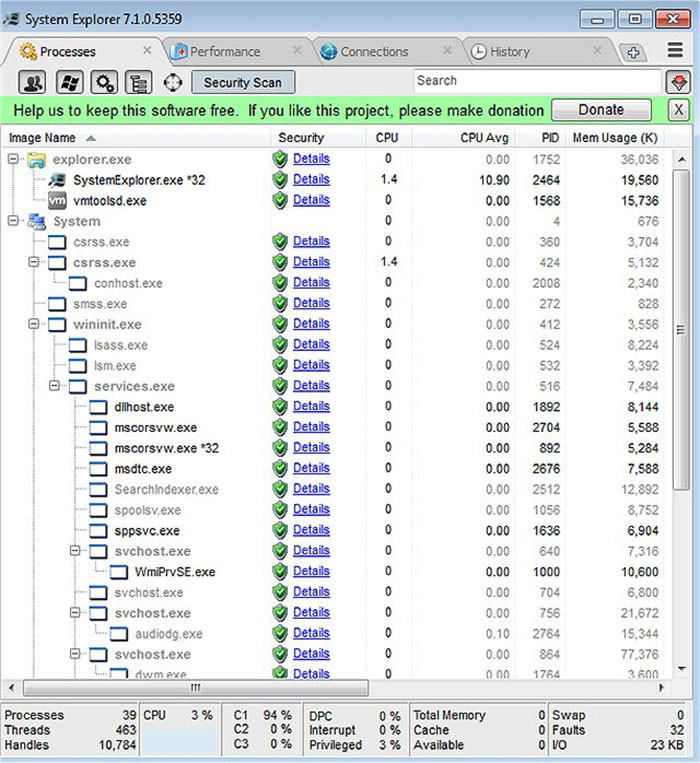Collapse the services.exe tree node
Image resolution: width=700 pixels, height=763 pixels.
tap(54, 386)
